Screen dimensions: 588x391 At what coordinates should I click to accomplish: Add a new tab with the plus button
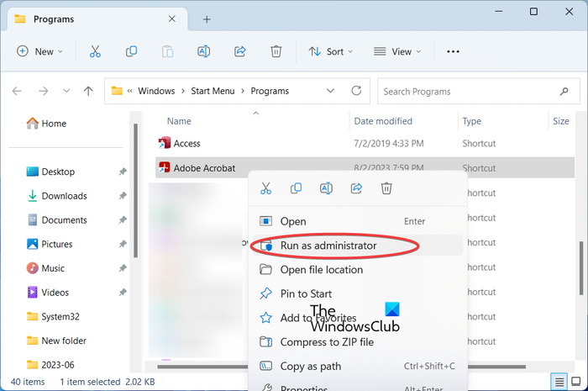click(x=207, y=19)
